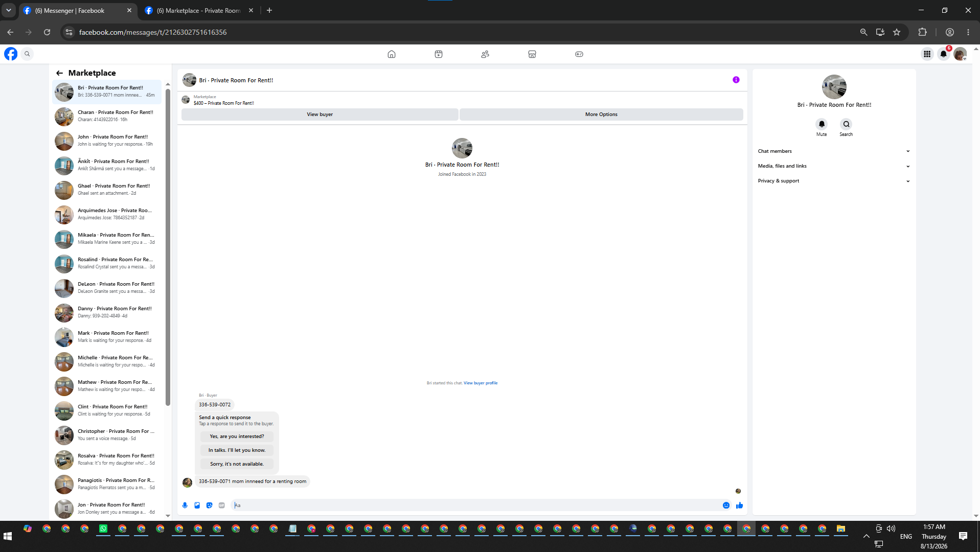
Task: Show hidden system tray icons chevron
Action: pos(866,536)
